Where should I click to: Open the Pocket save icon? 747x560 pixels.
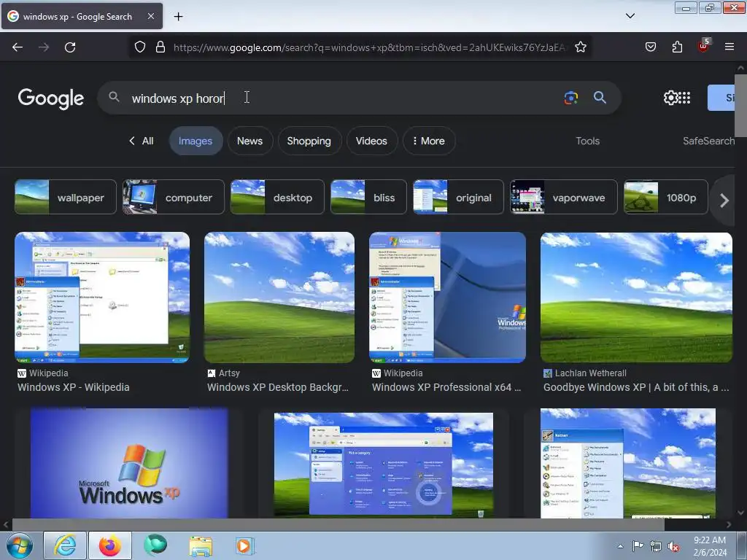651,47
